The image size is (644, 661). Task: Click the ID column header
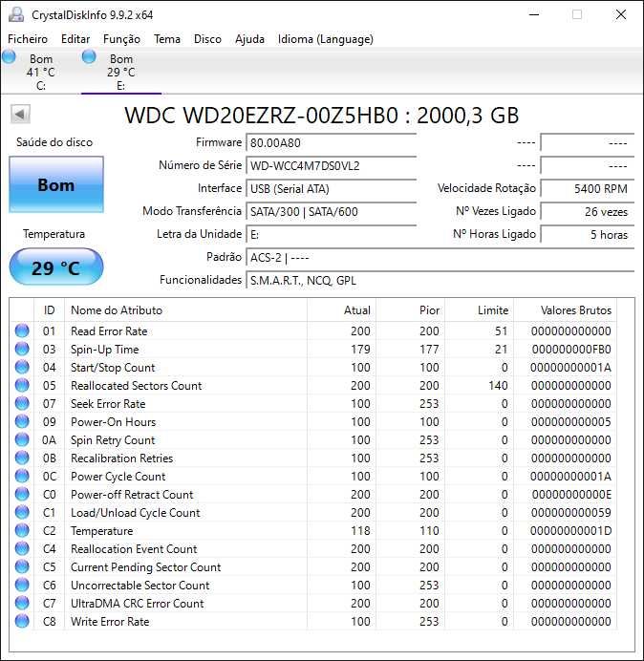coord(50,310)
